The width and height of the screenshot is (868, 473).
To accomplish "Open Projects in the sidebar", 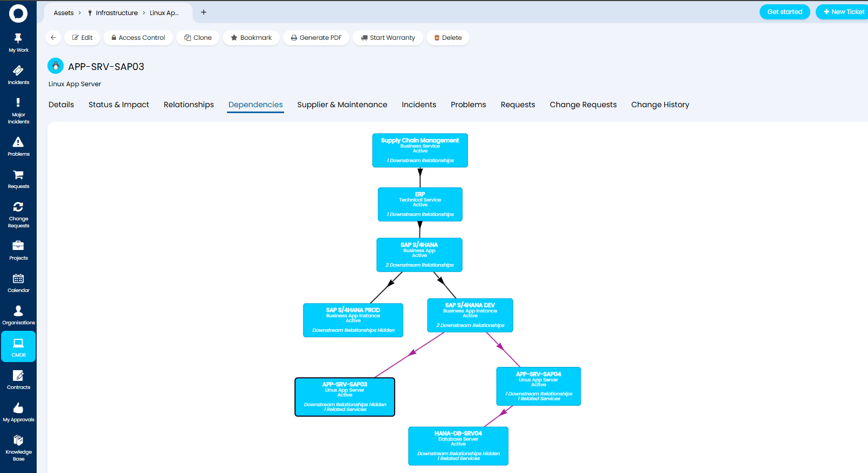I will coord(18,251).
